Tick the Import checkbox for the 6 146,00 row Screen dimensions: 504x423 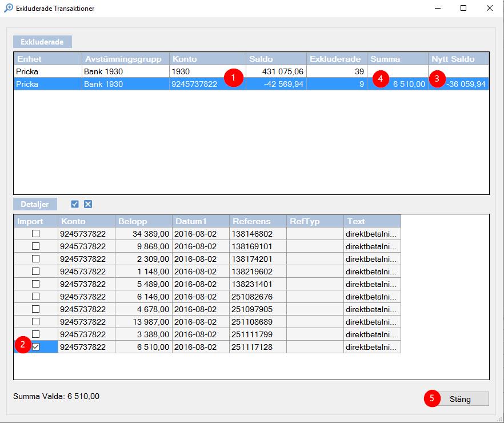click(x=35, y=296)
